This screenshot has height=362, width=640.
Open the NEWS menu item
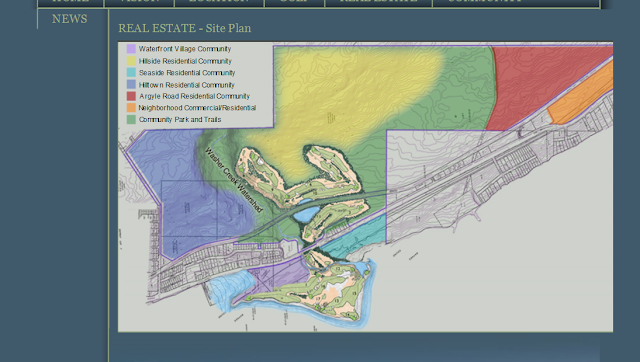pos(69,19)
